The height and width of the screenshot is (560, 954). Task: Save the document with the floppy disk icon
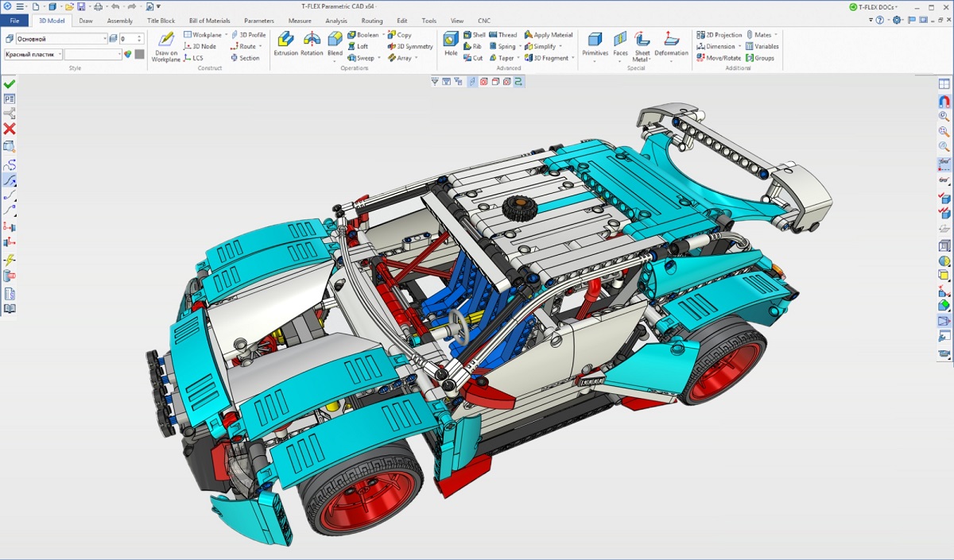click(81, 6)
